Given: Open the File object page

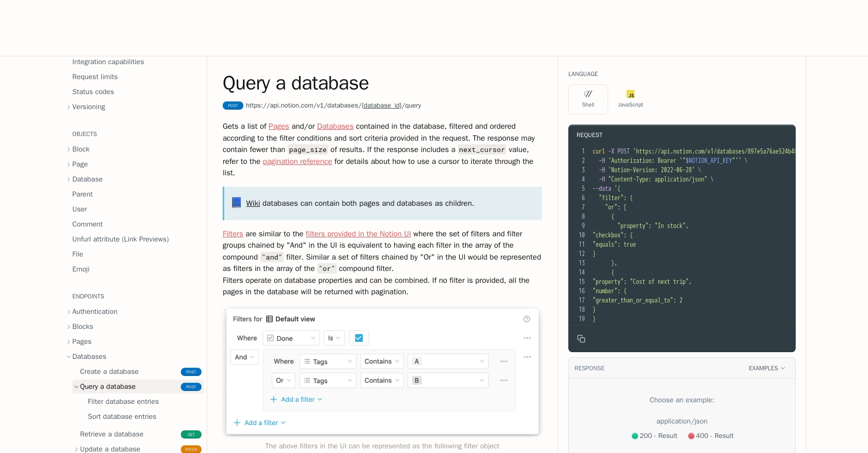Looking at the screenshot, I should click(x=78, y=254).
